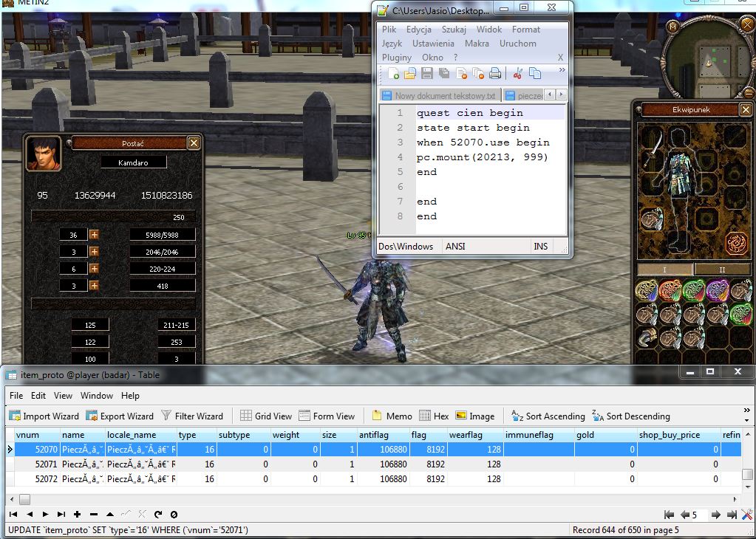Switch to Nowy dokument tekstowy.txt tab
The height and width of the screenshot is (539, 756).
440,95
